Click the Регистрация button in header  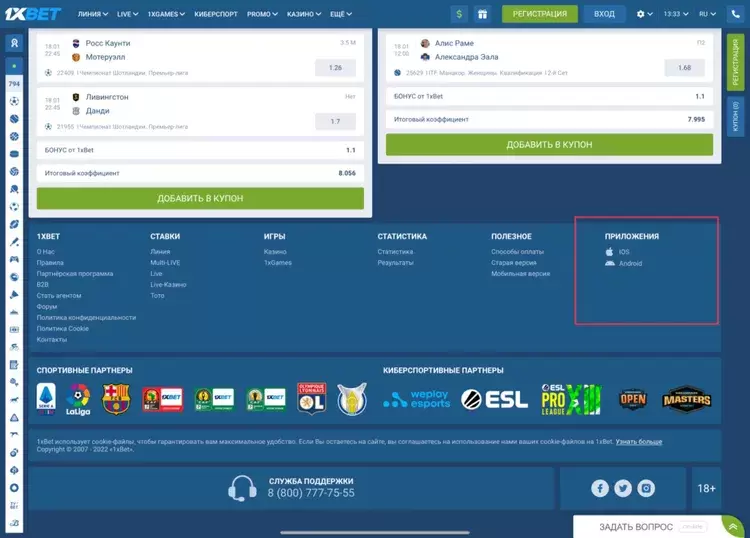click(540, 14)
